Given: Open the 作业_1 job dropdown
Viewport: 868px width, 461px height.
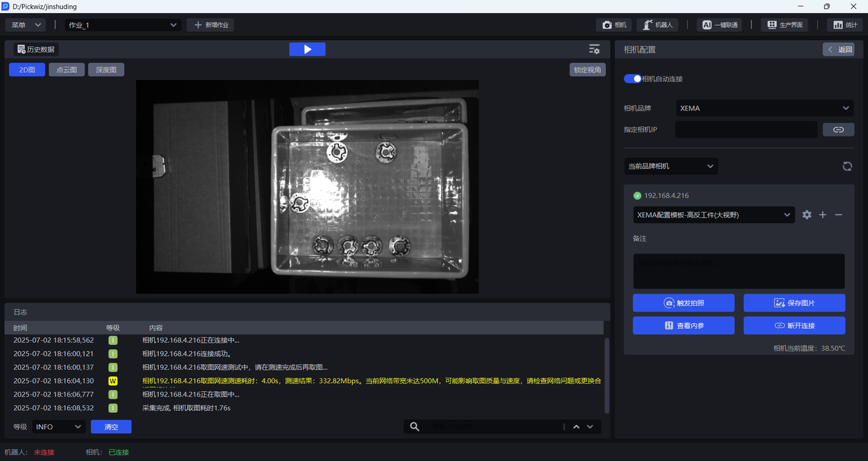Looking at the screenshot, I should pos(122,25).
